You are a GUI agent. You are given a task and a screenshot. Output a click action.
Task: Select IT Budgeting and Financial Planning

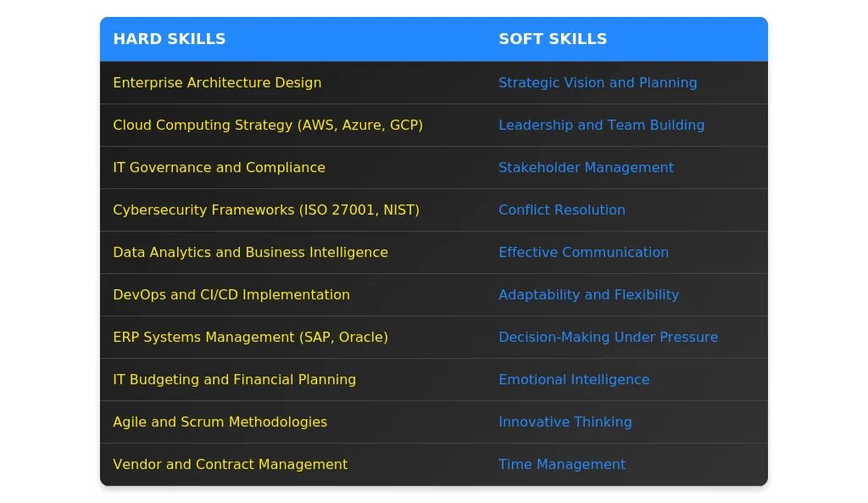pos(234,379)
